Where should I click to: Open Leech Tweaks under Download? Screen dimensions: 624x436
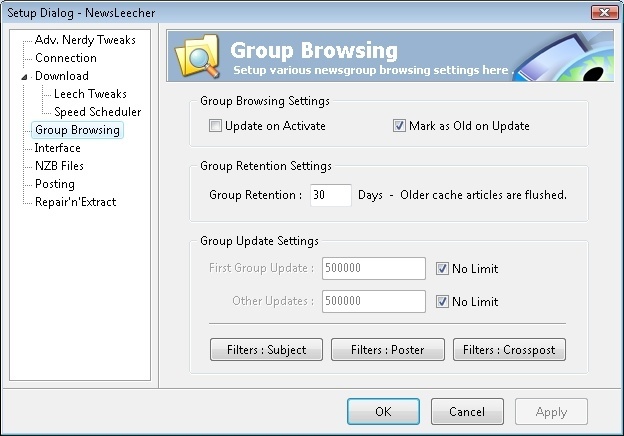(90, 94)
